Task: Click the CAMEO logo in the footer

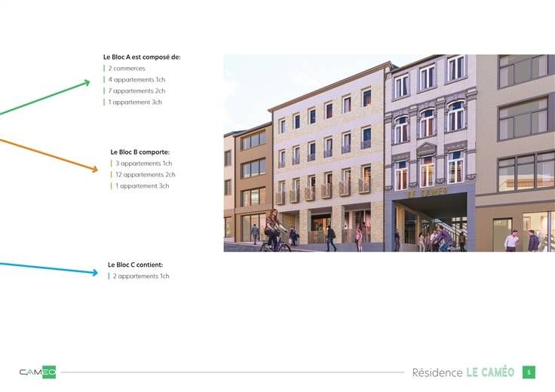Action: (x=38, y=372)
